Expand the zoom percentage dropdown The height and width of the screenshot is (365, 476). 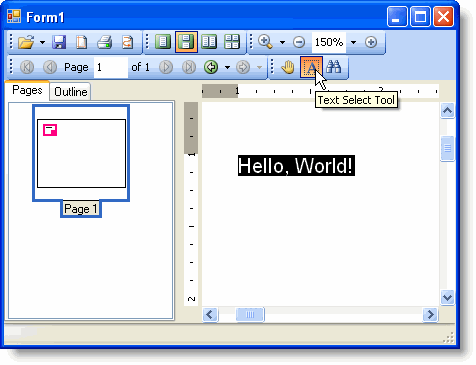tap(353, 42)
